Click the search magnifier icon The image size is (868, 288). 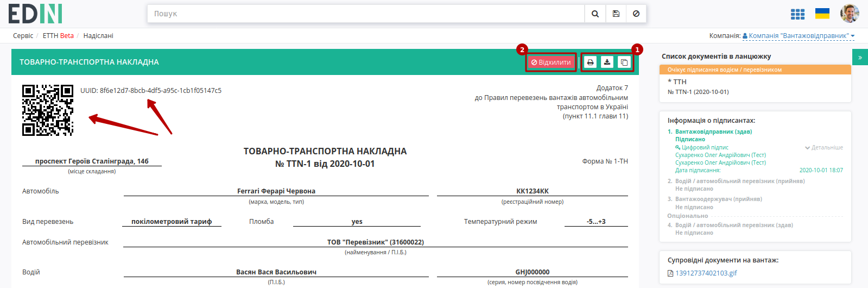(x=595, y=14)
